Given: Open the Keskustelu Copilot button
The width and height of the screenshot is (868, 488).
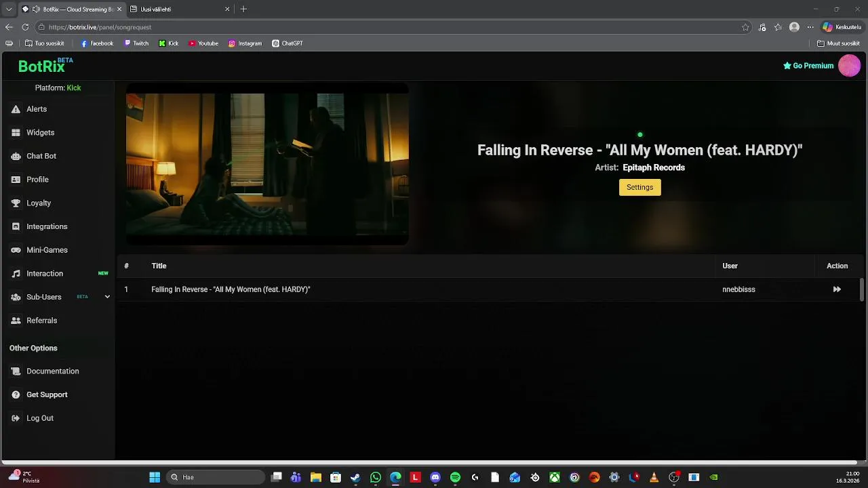Looking at the screenshot, I should 842,27.
